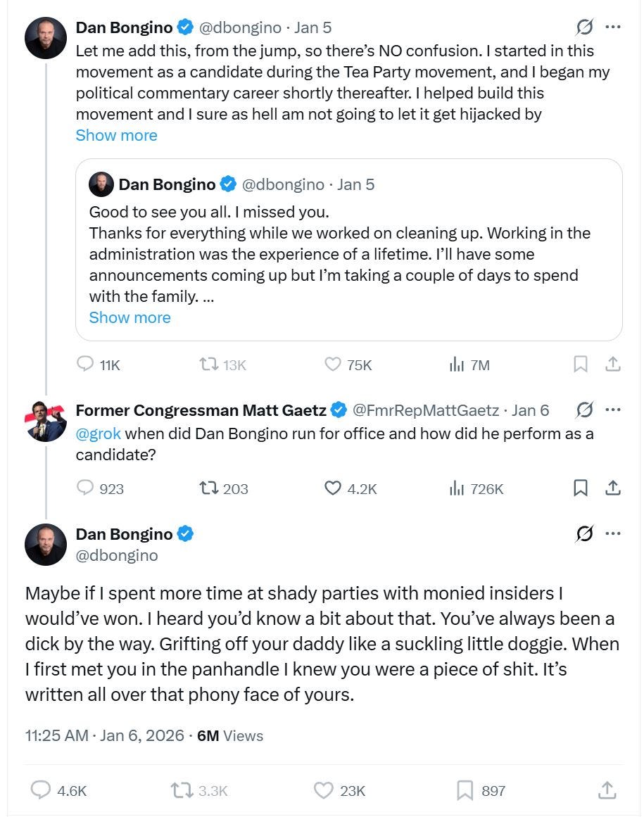View analytics for the 7M views post
644x817 pixels.
click(457, 365)
